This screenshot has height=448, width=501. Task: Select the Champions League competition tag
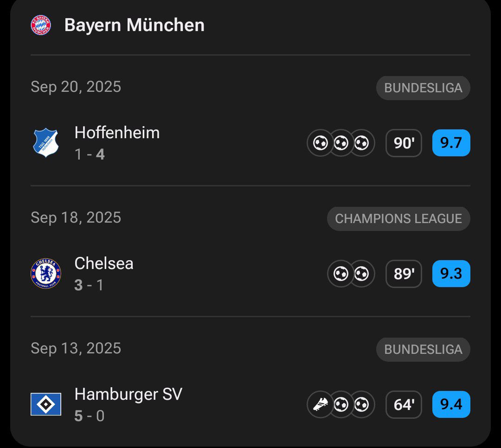click(x=398, y=219)
